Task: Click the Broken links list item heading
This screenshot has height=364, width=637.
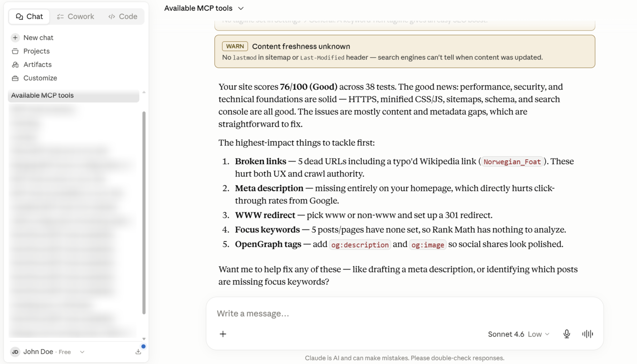Action: pos(261,162)
